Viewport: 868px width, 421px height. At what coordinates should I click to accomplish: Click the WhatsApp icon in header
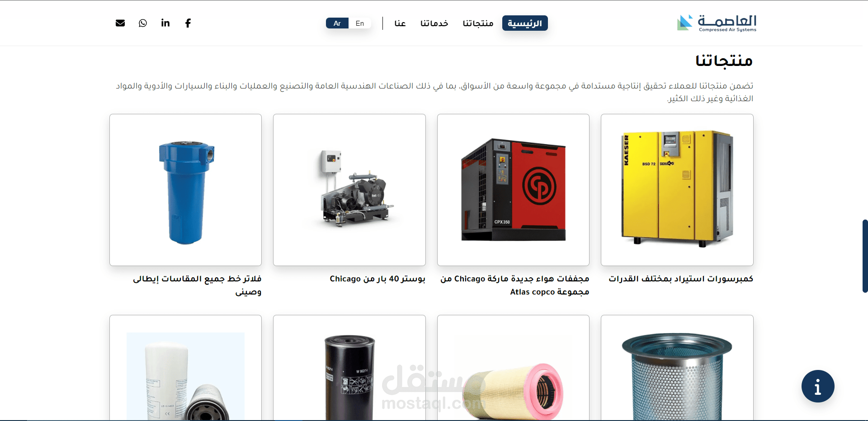pyautogui.click(x=143, y=23)
